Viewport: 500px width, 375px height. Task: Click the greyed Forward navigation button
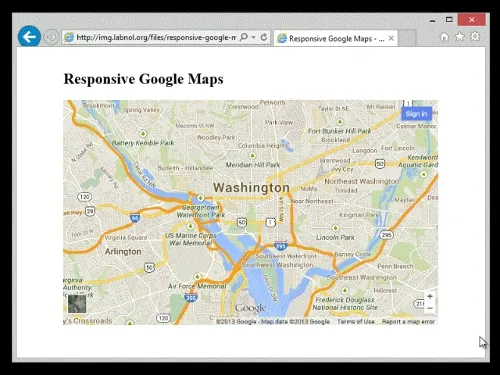pos(51,37)
